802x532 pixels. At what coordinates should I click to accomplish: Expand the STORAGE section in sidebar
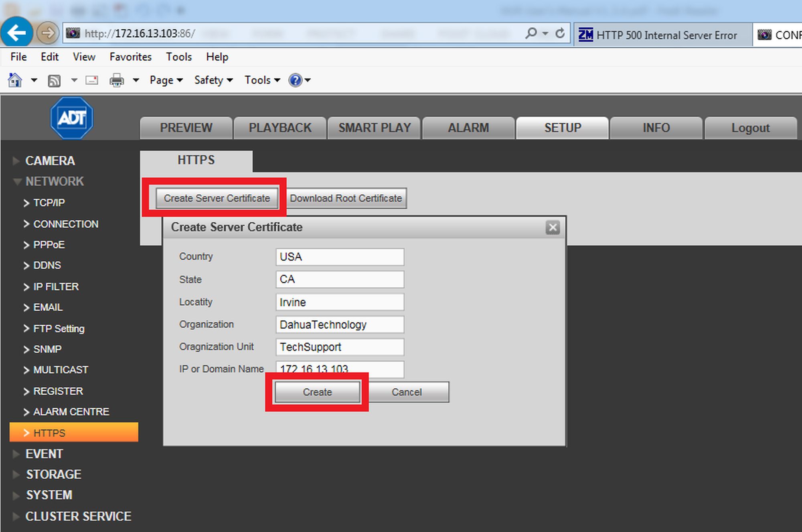pos(53,474)
